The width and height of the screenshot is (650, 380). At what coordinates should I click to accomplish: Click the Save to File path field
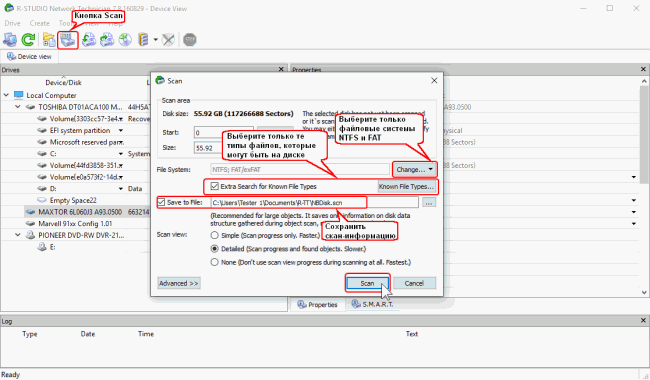[315, 203]
